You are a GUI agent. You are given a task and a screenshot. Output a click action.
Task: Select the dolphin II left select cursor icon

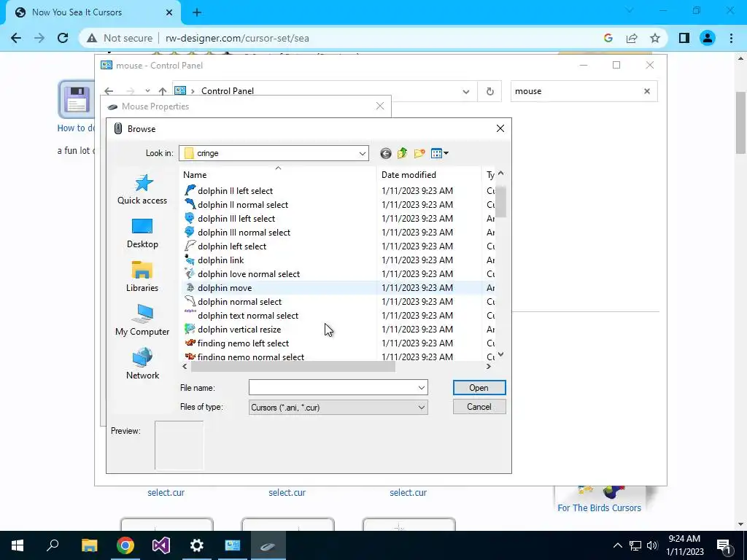190,190
